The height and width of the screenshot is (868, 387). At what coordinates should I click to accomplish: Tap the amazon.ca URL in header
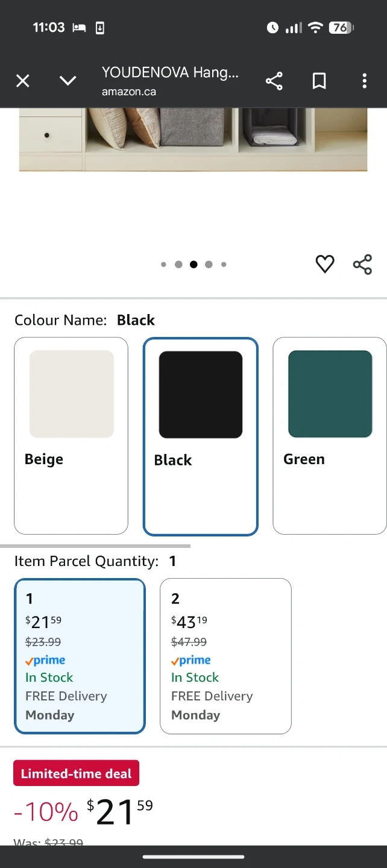pos(129,92)
